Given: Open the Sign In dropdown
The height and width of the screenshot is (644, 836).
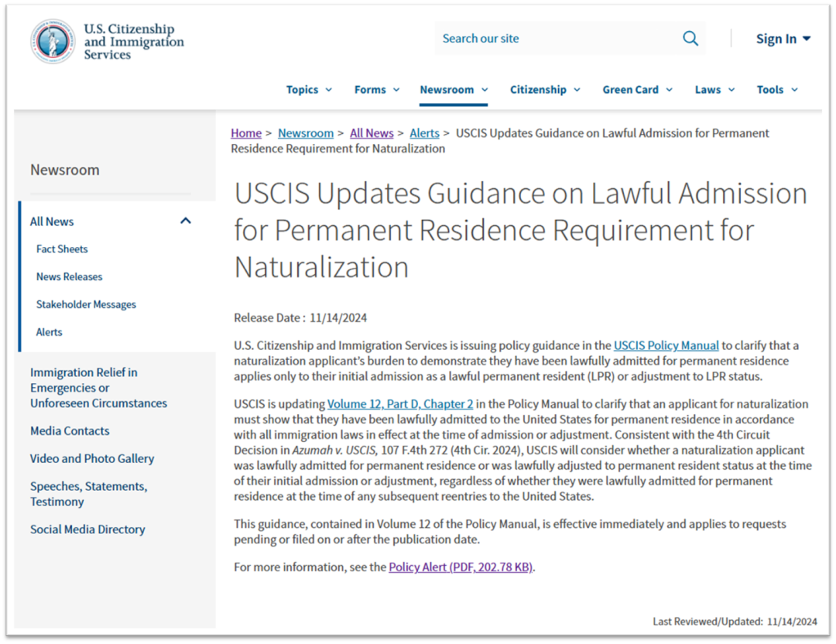Looking at the screenshot, I should [x=783, y=39].
